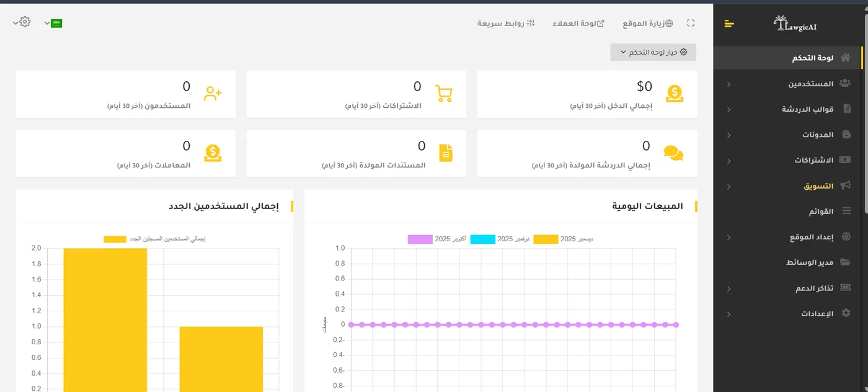Click the list icon beside القوائم
Screen dimensions: 868x392
846,212
